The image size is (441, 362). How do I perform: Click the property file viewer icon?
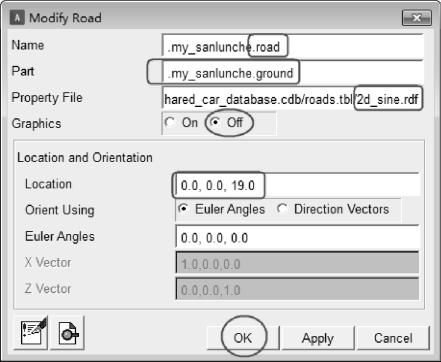67,333
